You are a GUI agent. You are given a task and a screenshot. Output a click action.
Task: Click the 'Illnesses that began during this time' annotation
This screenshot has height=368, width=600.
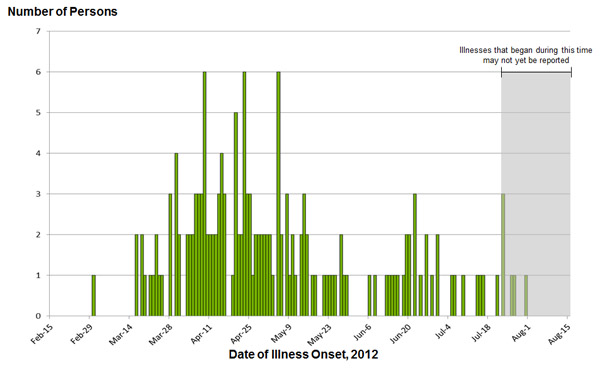coord(526,50)
